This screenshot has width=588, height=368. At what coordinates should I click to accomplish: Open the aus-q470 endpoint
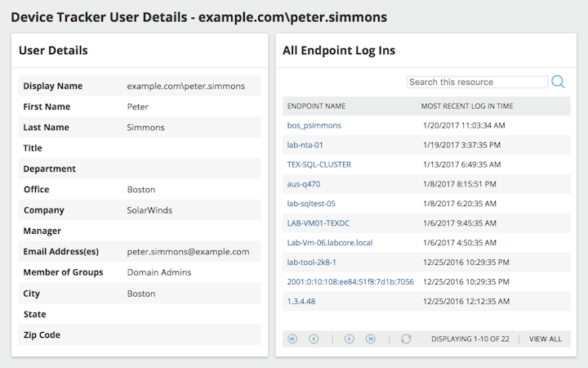tap(304, 184)
